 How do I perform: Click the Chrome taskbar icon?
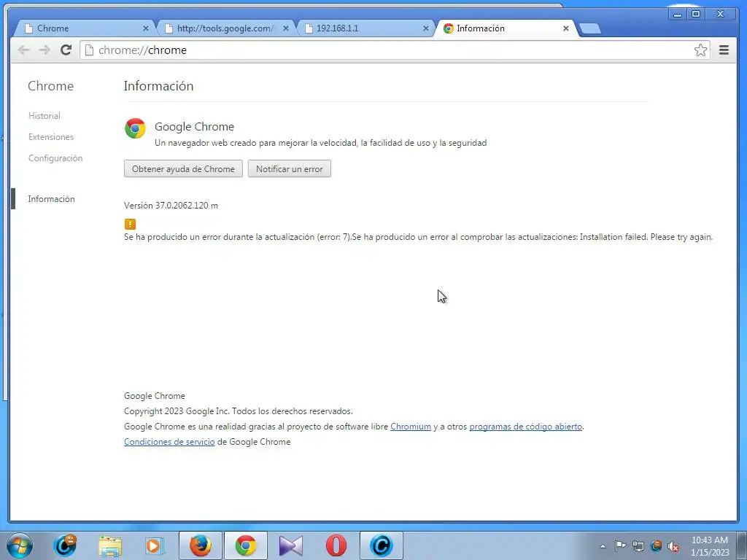click(245, 545)
